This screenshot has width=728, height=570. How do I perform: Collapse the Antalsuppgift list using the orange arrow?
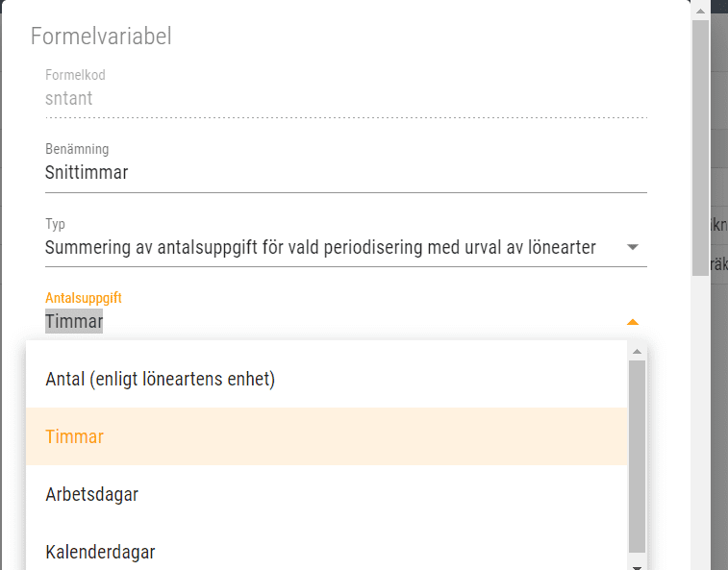(x=633, y=322)
